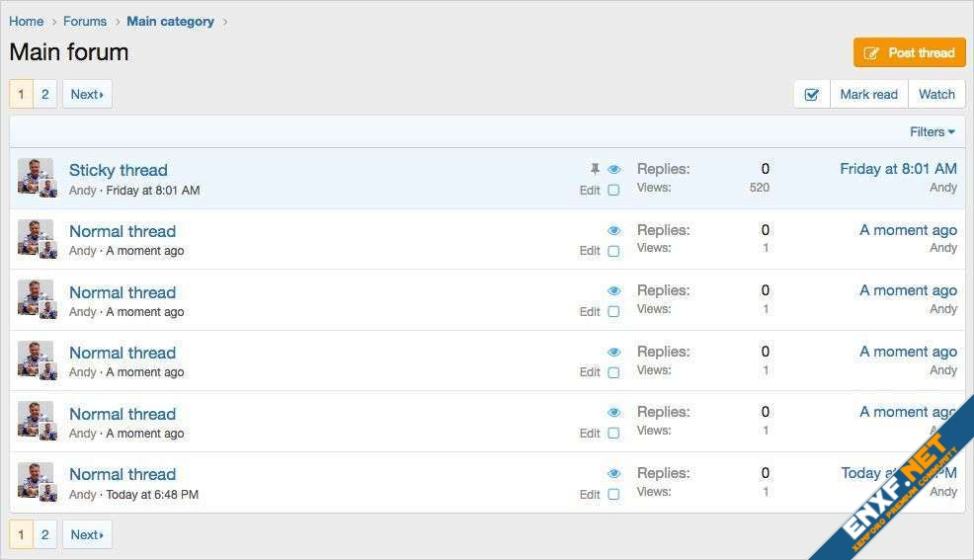Navigate to Main category breadcrumb
Image resolution: width=974 pixels, height=560 pixels.
pos(170,22)
